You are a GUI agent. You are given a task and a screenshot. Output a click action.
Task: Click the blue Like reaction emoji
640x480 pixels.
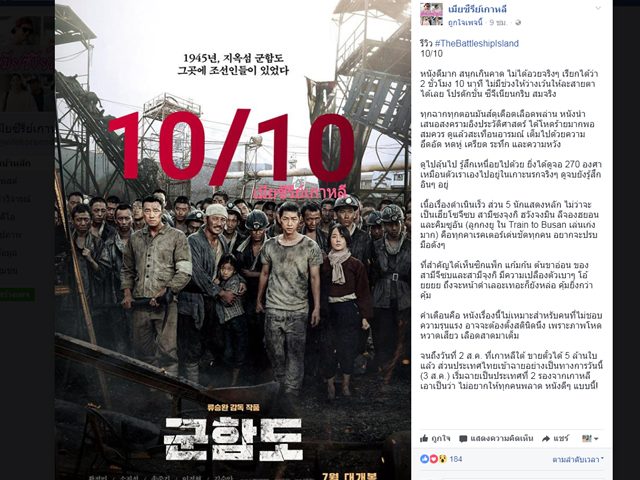tap(424, 459)
